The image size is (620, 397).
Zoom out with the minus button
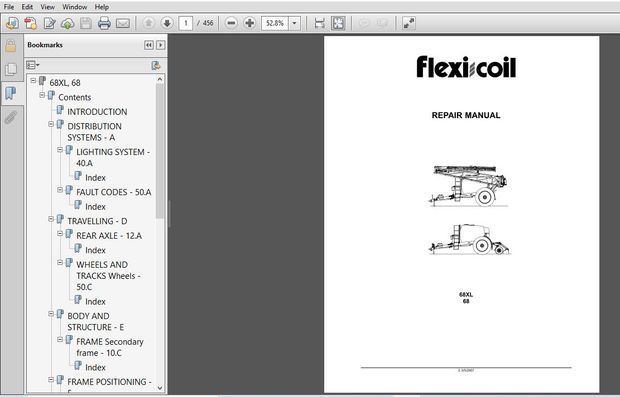[x=231, y=23]
